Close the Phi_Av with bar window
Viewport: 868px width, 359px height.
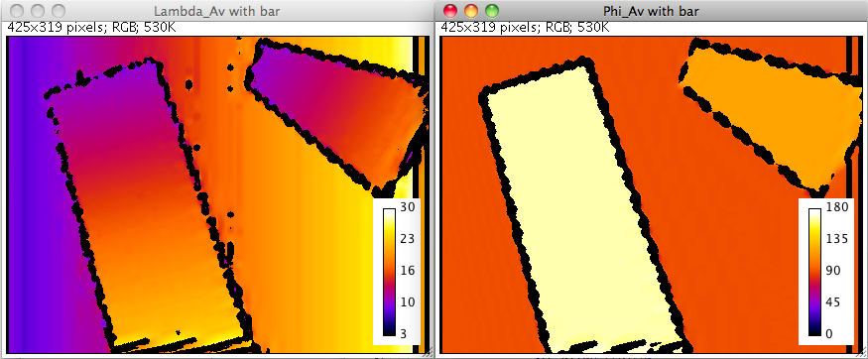point(451,11)
